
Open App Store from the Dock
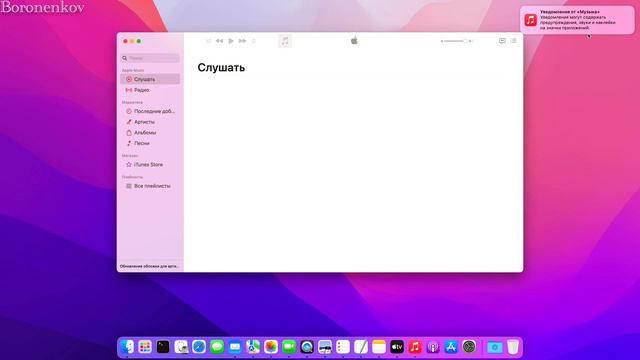(451, 347)
